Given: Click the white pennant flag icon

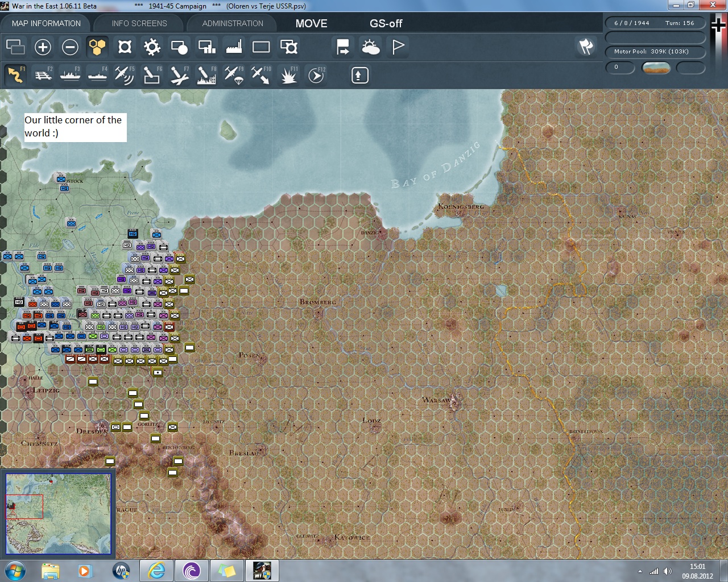Looking at the screenshot, I should [398, 47].
